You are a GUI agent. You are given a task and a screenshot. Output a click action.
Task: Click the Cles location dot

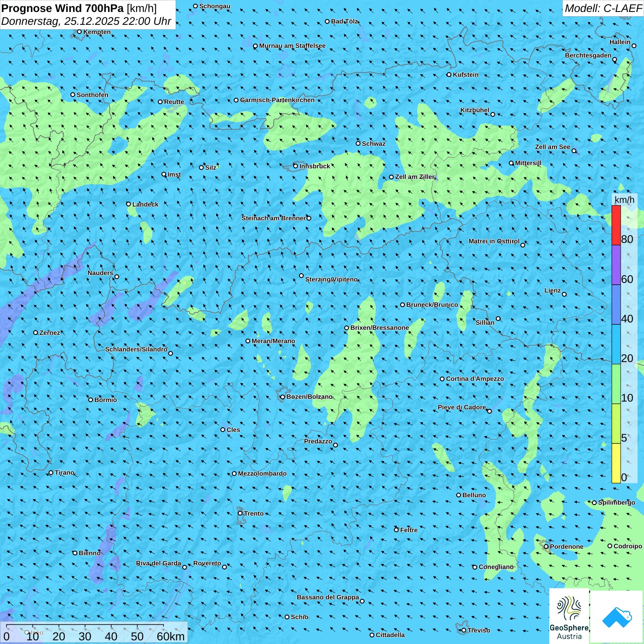(x=223, y=430)
